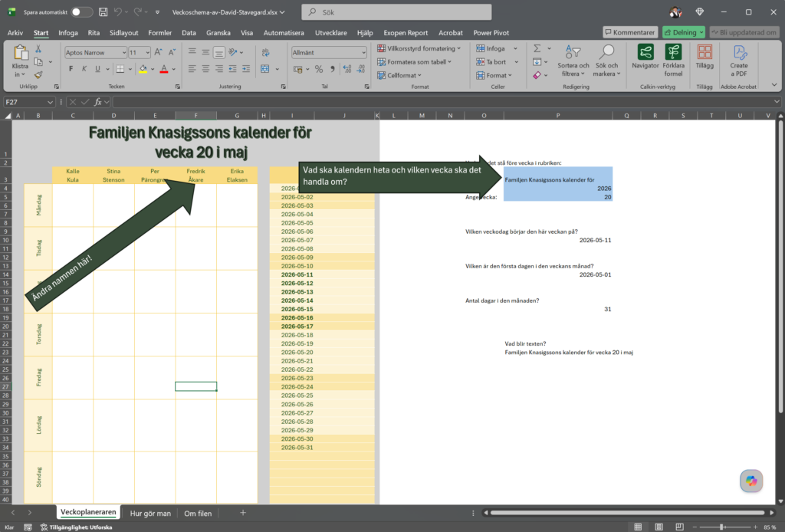The image size is (785, 532).
Task: Open the Copilot floating icon
Action: tap(751, 481)
